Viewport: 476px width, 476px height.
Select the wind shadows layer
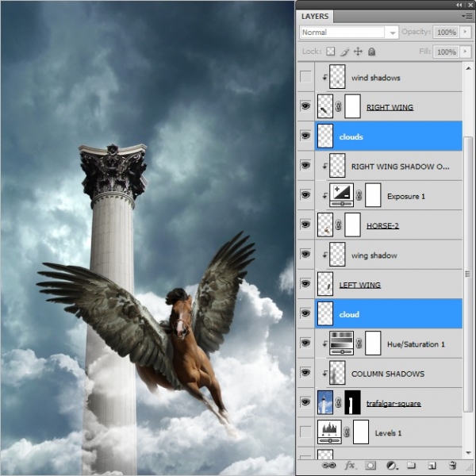389,77
